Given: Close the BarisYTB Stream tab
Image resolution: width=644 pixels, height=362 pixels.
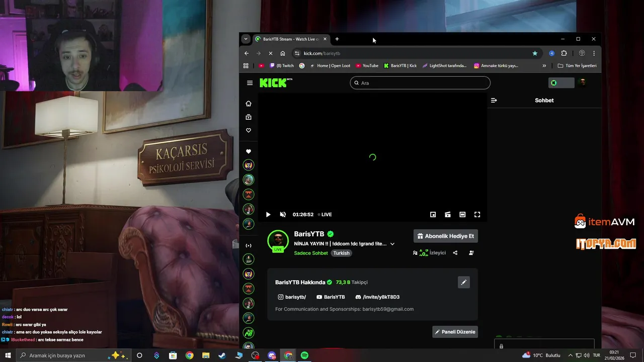Looking at the screenshot, I should click(x=325, y=39).
